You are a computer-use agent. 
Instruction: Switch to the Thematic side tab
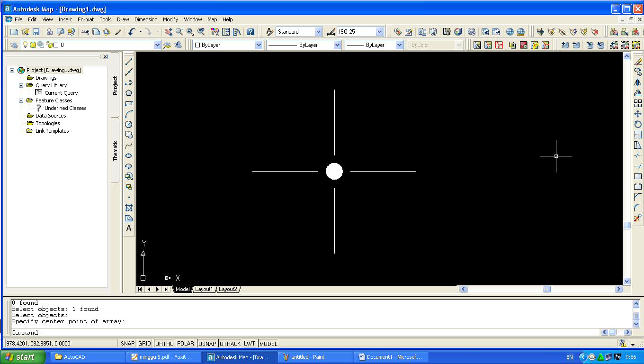click(115, 151)
